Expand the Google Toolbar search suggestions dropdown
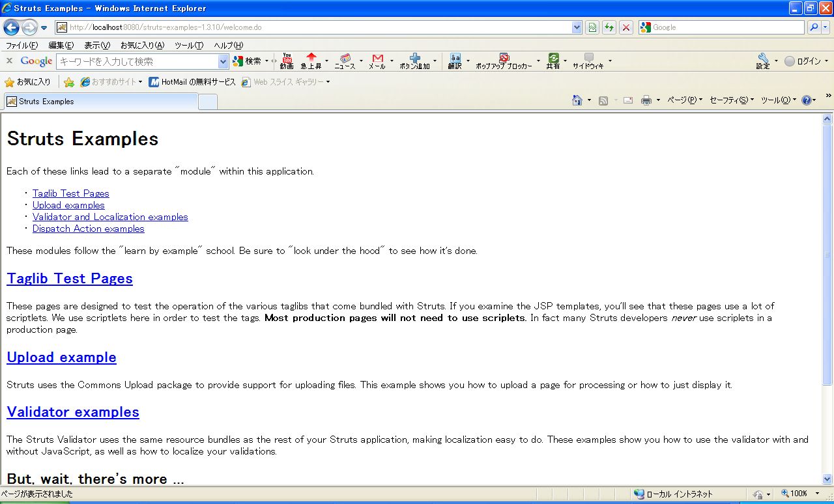Screen dimensions: 834x504 pos(223,61)
